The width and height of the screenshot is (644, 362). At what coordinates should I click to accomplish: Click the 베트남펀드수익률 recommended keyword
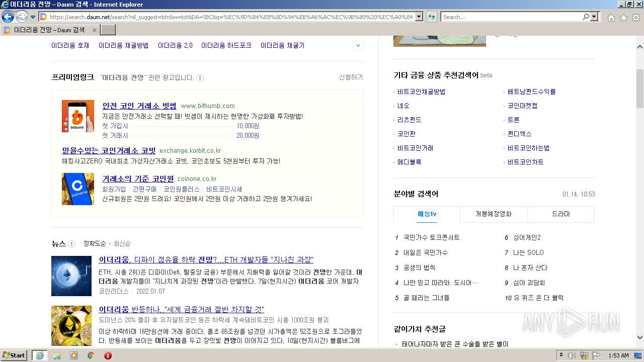[x=531, y=92]
